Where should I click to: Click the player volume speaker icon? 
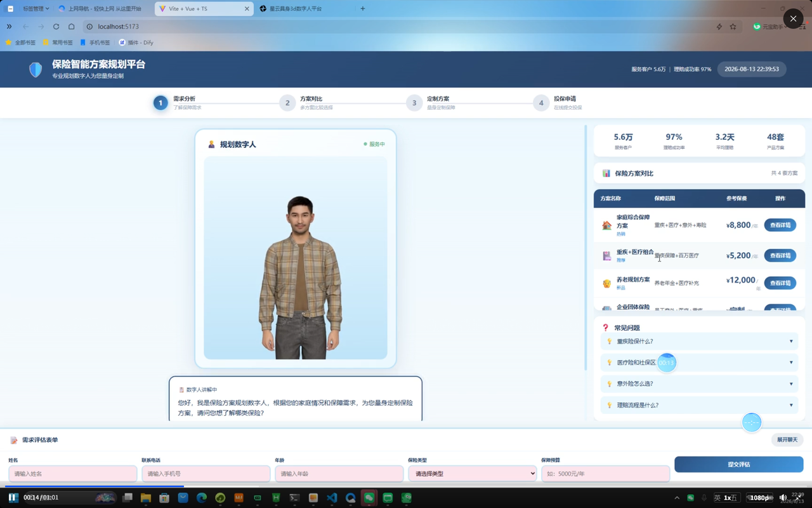click(783, 498)
